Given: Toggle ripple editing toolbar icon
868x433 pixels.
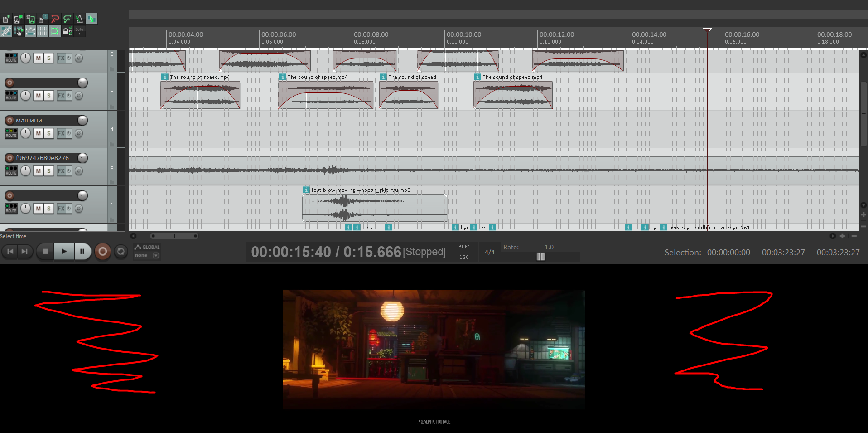Looking at the screenshot, I should (x=18, y=31).
